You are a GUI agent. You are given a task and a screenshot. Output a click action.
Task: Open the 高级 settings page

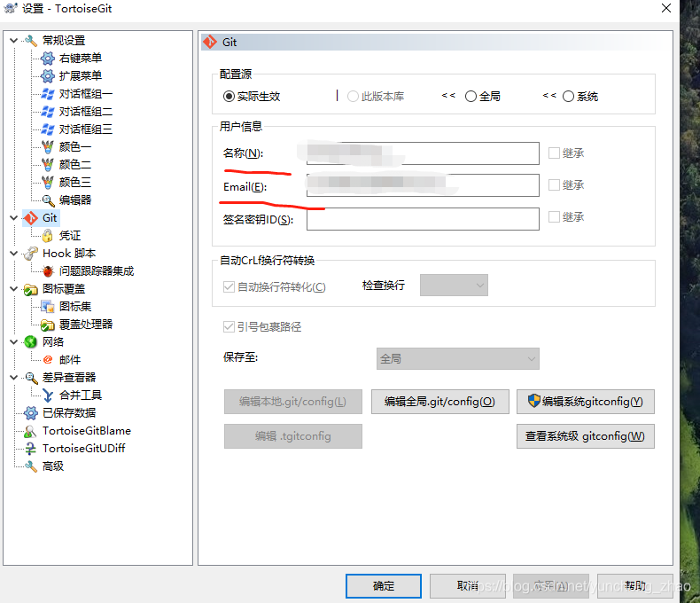point(52,466)
